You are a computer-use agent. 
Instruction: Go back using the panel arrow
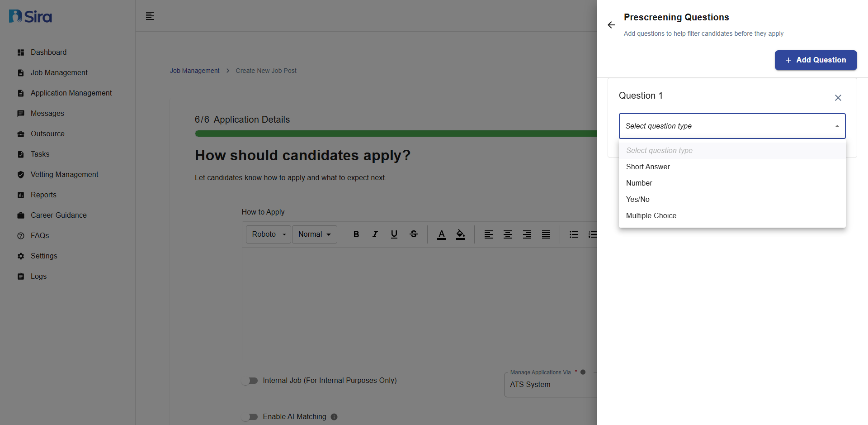click(611, 25)
